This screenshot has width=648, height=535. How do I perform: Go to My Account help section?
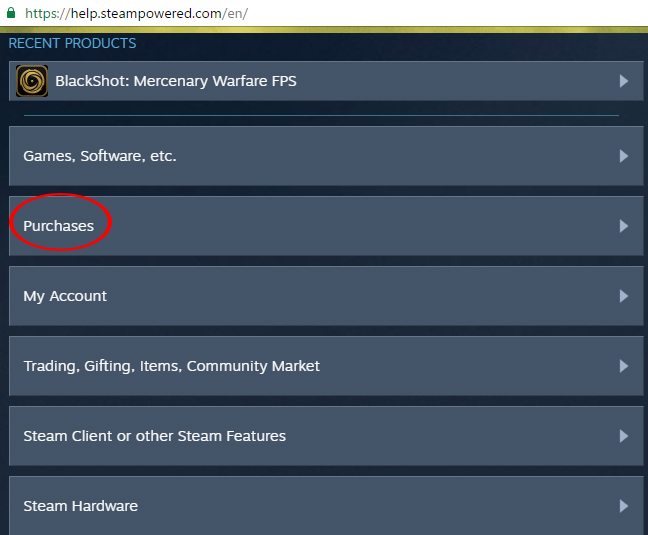[65, 296]
